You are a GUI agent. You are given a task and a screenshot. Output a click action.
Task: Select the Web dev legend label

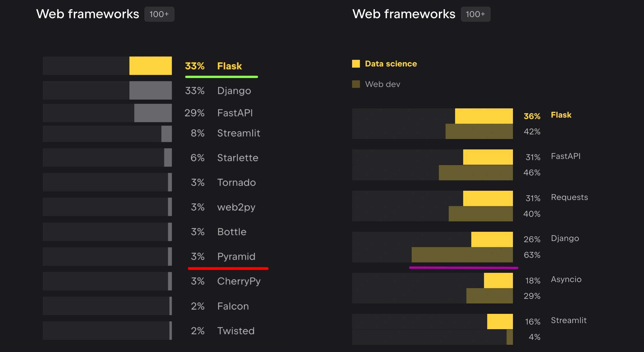pyautogui.click(x=382, y=84)
